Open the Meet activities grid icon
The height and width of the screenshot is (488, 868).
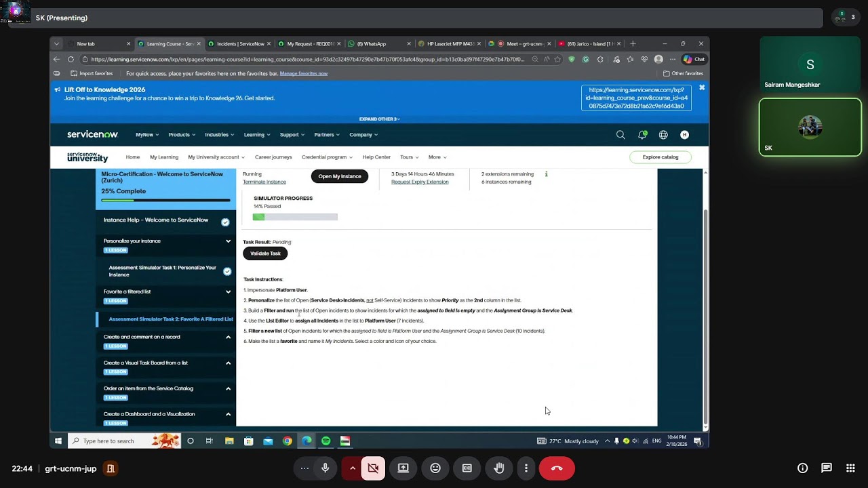coord(850,468)
